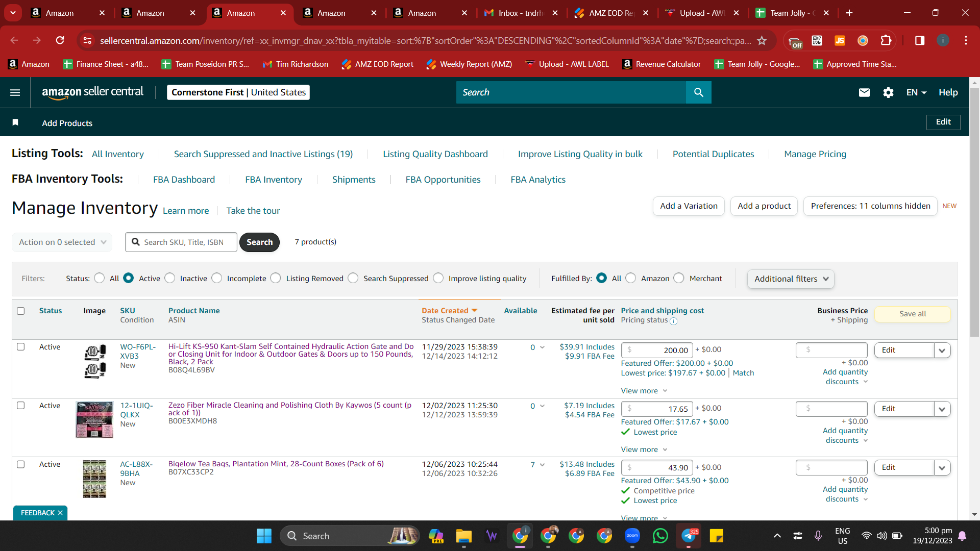This screenshot has height=551, width=980.
Task: Select the Incomplete status radio button
Action: [x=217, y=278]
